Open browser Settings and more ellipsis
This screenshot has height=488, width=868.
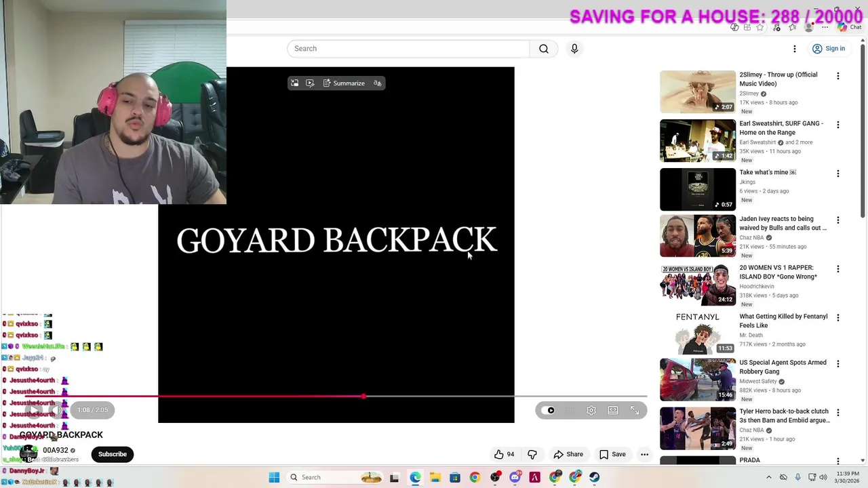click(825, 28)
